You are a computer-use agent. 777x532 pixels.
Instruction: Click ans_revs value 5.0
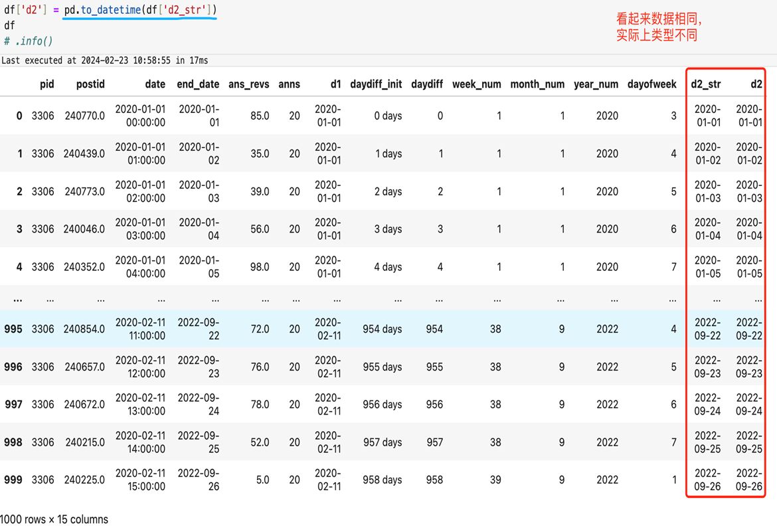(262, 480)
